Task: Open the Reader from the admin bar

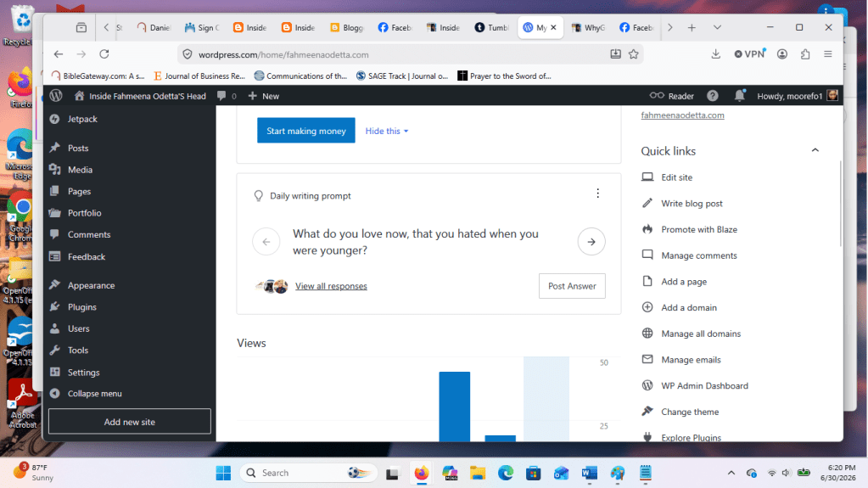Action: 671,96
